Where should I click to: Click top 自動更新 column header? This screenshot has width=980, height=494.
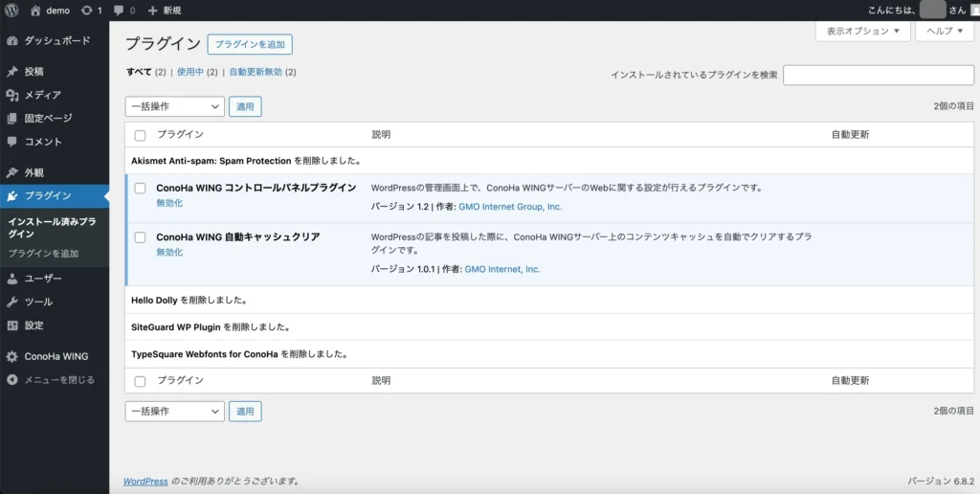coord(850,134)
